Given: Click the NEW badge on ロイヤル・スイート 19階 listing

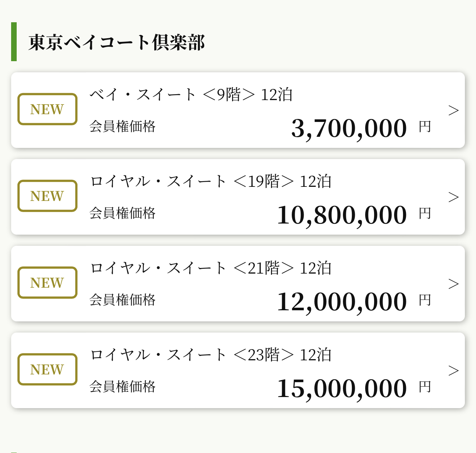Looking at the screenshot, I should point(47,196).
